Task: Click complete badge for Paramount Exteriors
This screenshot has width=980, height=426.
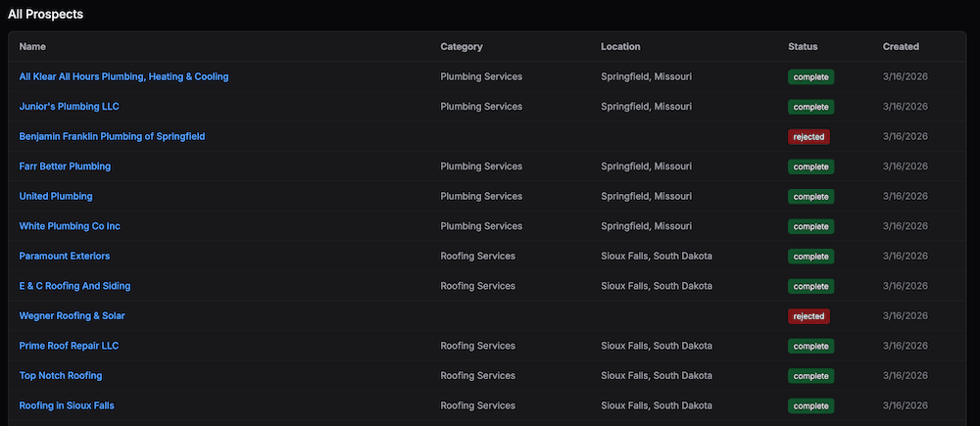Action: (x=810, y=257)
